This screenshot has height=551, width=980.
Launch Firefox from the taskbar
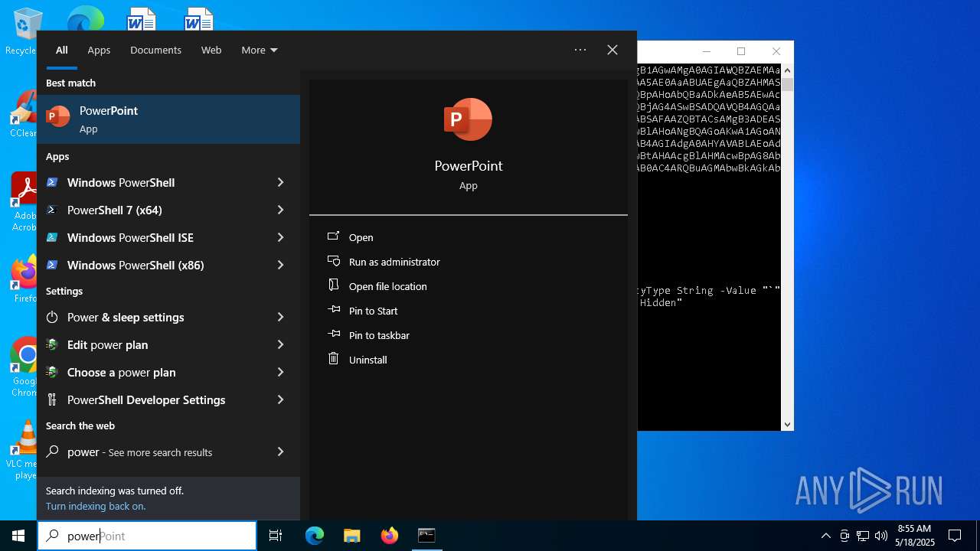389,536
